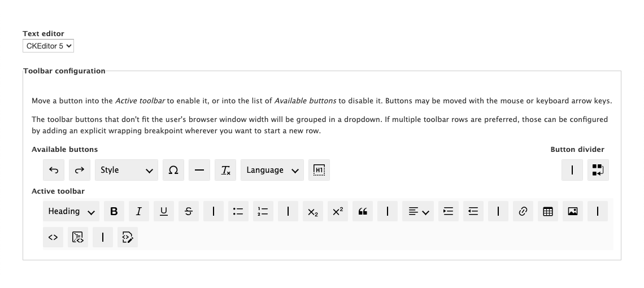Screen dimensions: 644x288
Task: Click the Bold button
Action: tap(114, 211)
